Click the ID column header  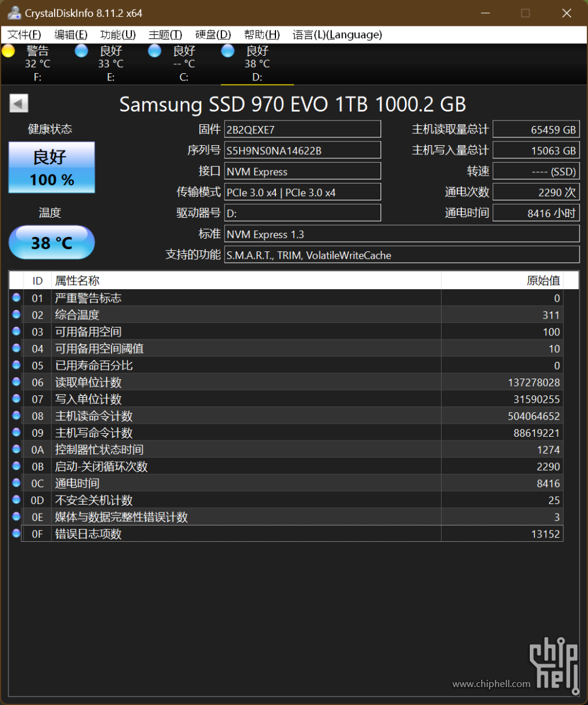37,281
